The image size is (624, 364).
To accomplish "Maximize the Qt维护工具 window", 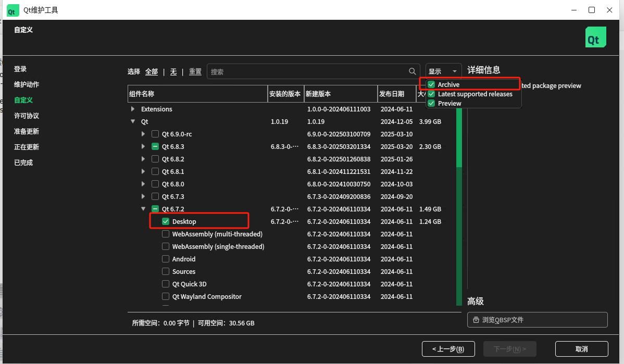I will point(592,10).
